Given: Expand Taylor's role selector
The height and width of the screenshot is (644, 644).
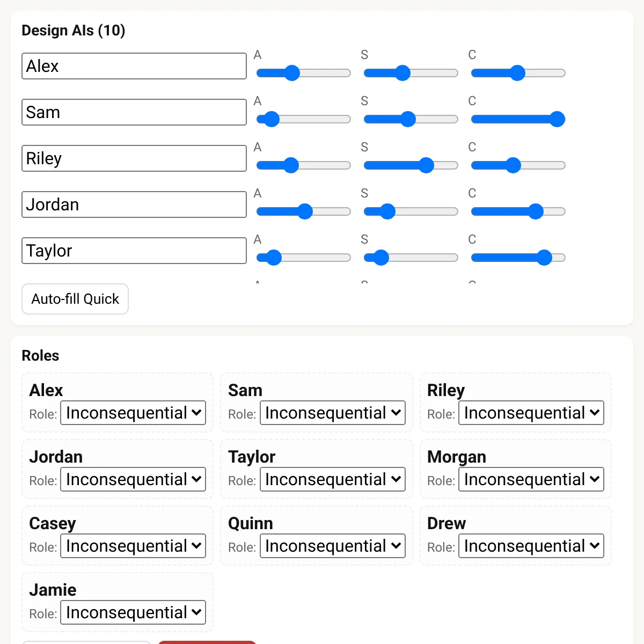Looking at the screenshot, I should (x=332, y=479).
